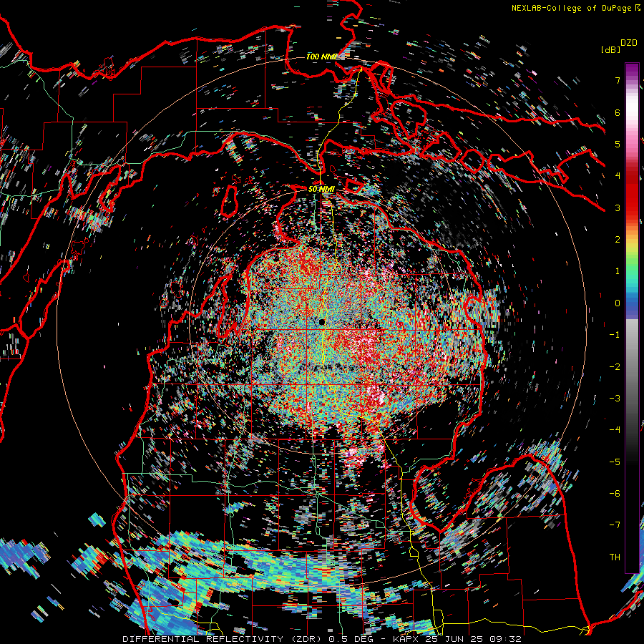
Task: Click the 6 value on the color scale
Action: click(618, 112)
